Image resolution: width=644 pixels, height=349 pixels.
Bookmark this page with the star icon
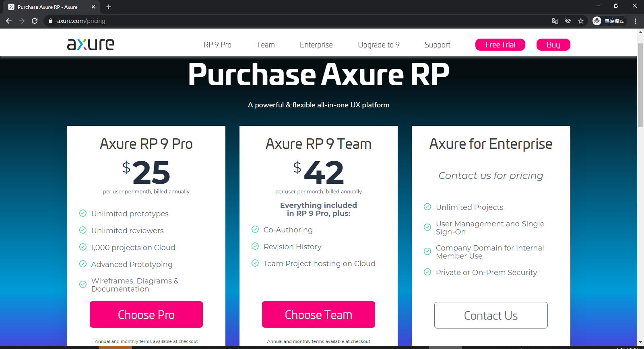[581, 21]
